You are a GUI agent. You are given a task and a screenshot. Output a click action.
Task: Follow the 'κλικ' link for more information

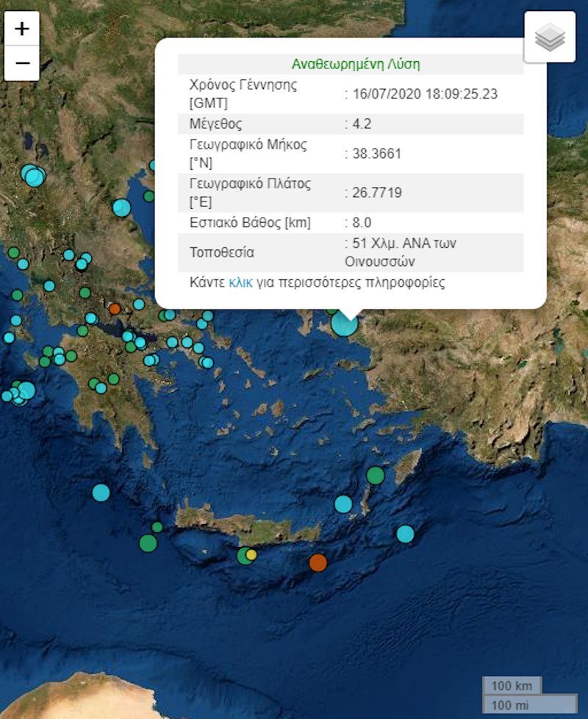click(240, 282)
